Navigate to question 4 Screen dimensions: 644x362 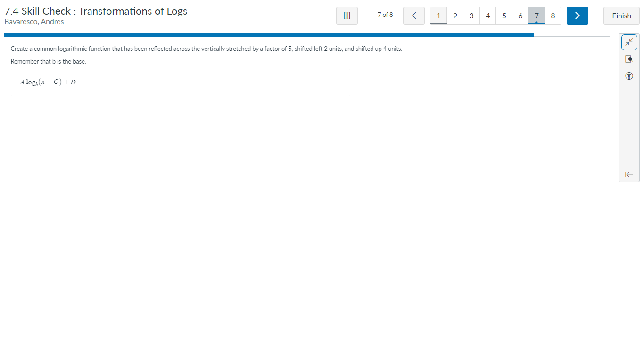point(487,16)
